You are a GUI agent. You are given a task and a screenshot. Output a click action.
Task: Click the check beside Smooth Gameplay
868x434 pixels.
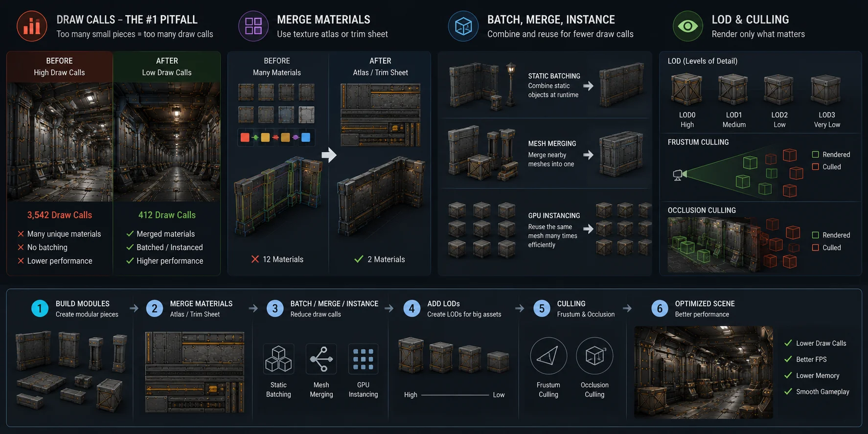(788, 391)
